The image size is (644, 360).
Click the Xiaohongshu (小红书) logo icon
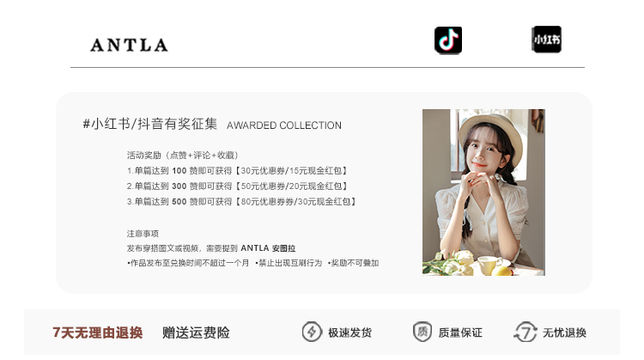click(x=547, y=40)
